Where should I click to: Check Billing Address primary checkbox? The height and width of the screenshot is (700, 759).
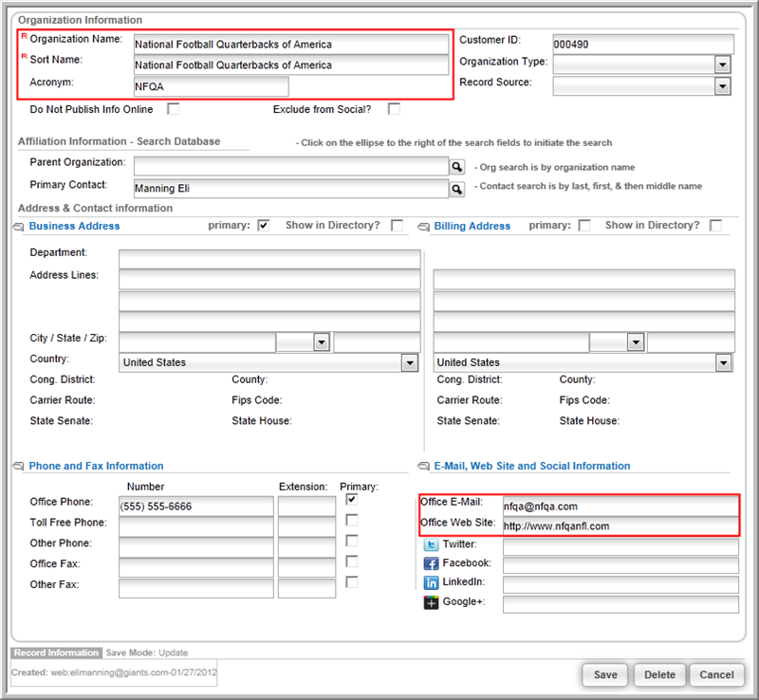tap(584, 226)
